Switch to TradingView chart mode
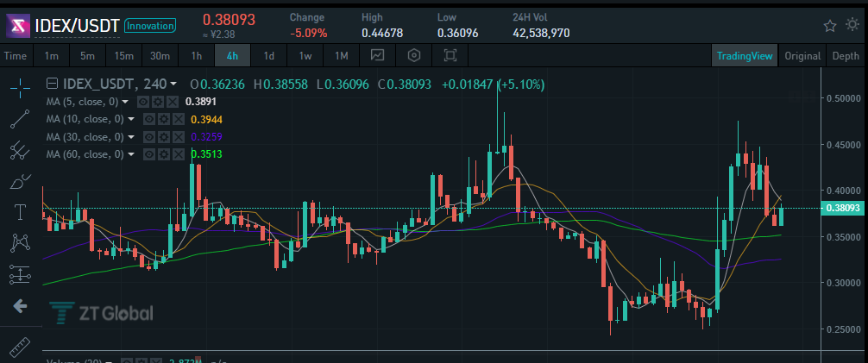This screenshot has height=363, width=868. pyautogui.click(x=744, y=55)
